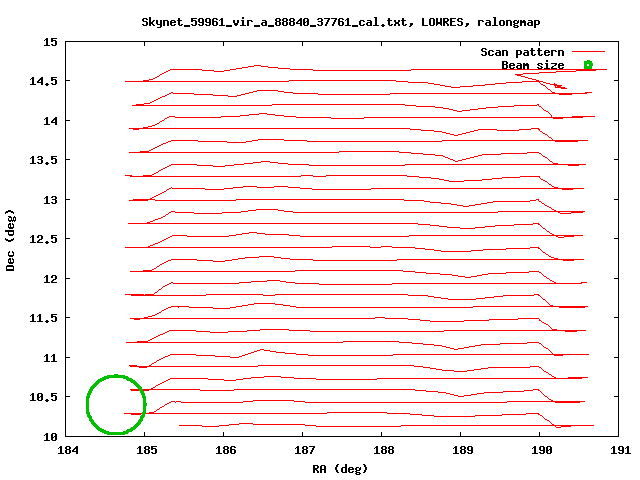The image size is (640, 480).
Task: Click the RA axis tick label 188
Action: [x=384, y=450]
